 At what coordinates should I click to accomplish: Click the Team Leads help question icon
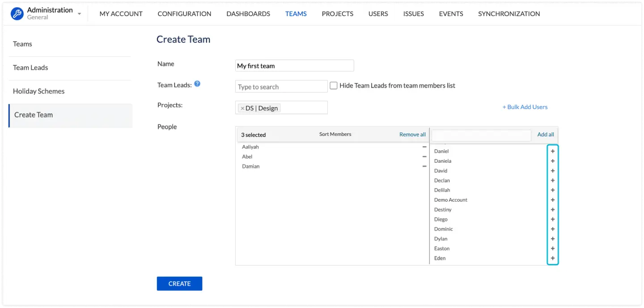click(x=197, y=84)
